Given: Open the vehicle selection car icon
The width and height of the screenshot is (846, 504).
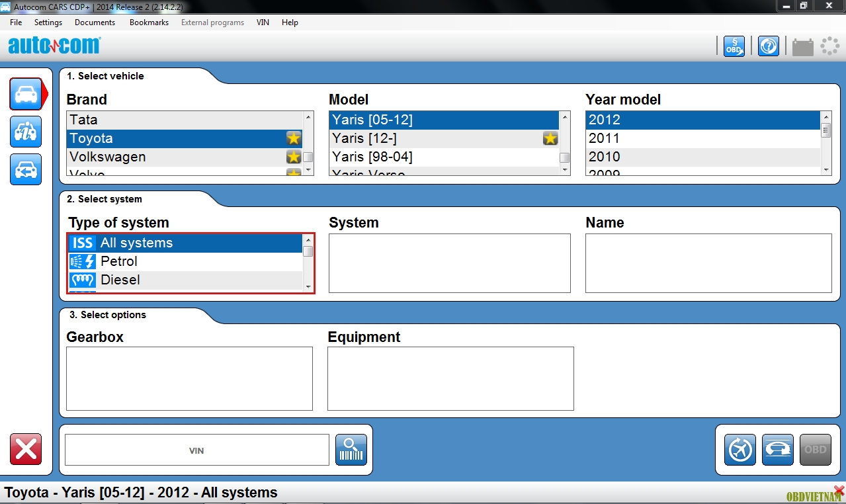Looking at the screenshot, I should point(26,94).
